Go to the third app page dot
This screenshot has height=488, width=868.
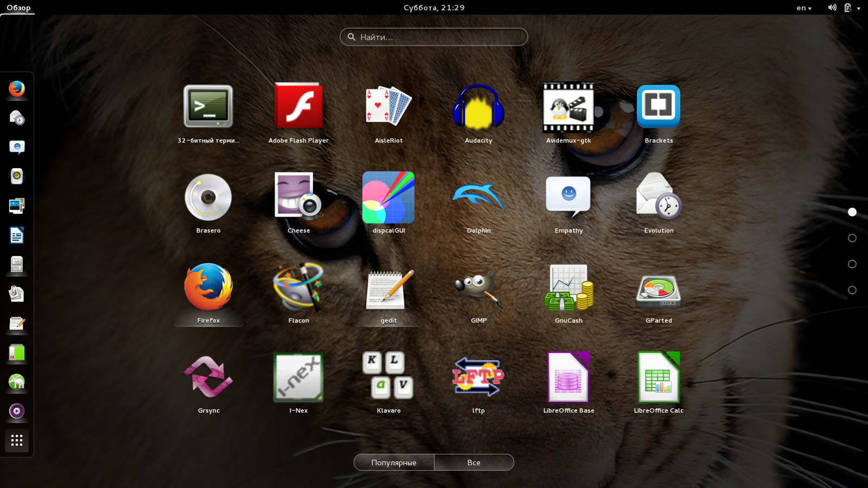coord(852,264)
